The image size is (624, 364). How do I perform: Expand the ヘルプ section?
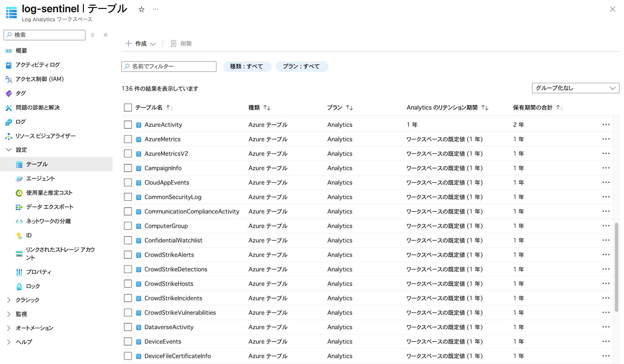[9, 342]
